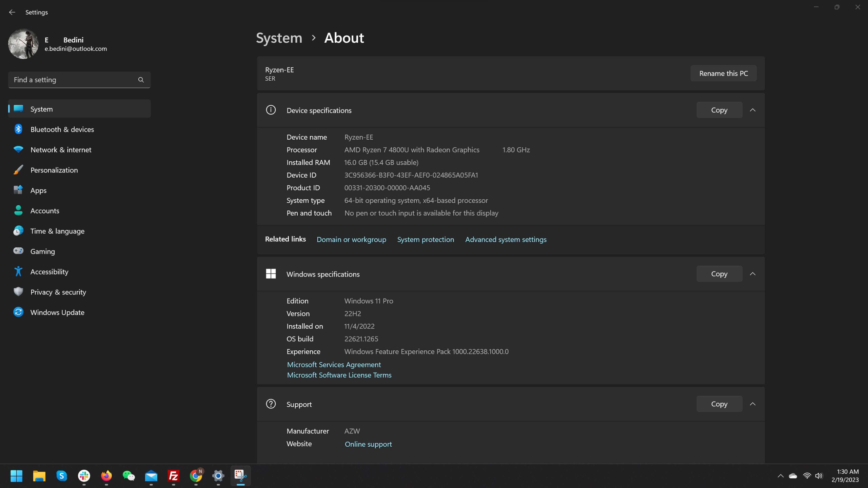Collapse the Device specifications section
This screenshot has height=488, width=868.
pyautogui.click(x=752, y=110)
